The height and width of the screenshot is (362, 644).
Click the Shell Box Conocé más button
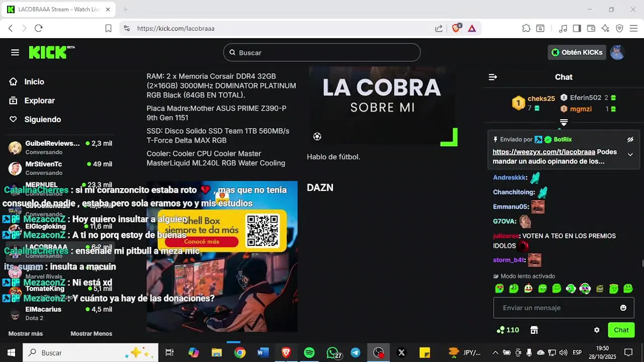(201, 242)
